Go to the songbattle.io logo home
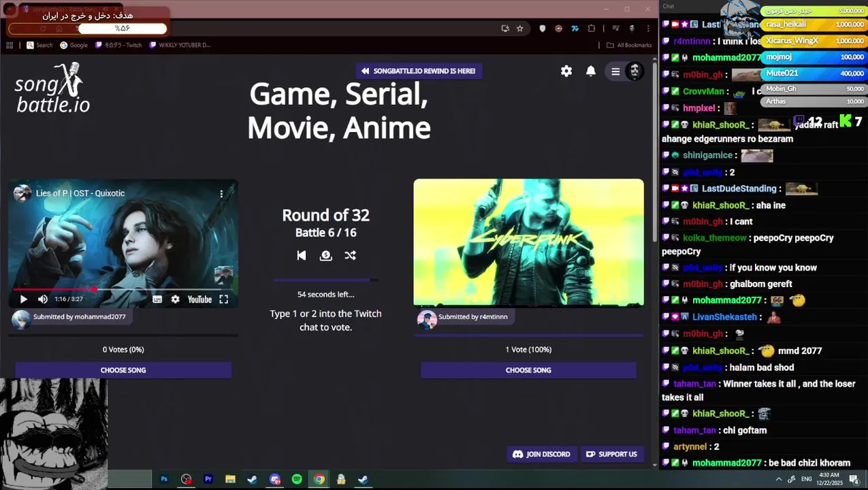 pyautogui.click(x=52, y=88)
